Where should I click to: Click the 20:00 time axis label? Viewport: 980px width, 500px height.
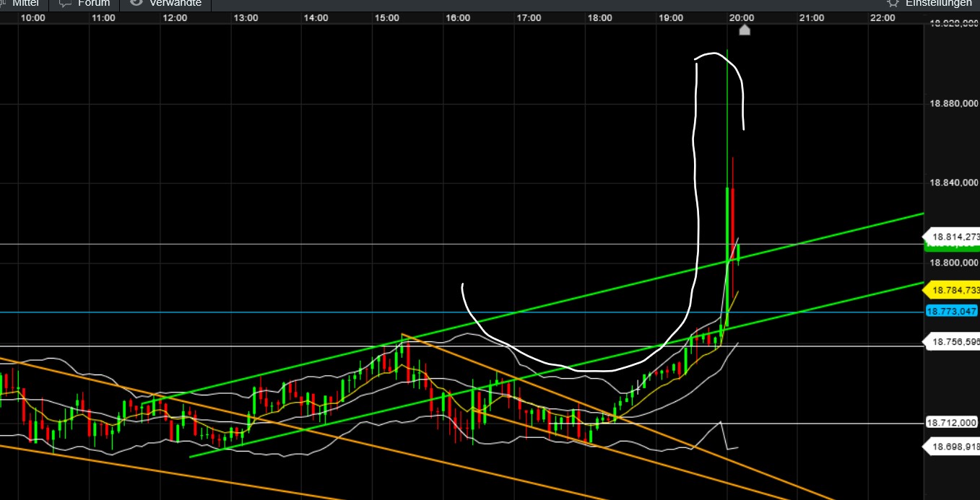(x=742, y=18)
